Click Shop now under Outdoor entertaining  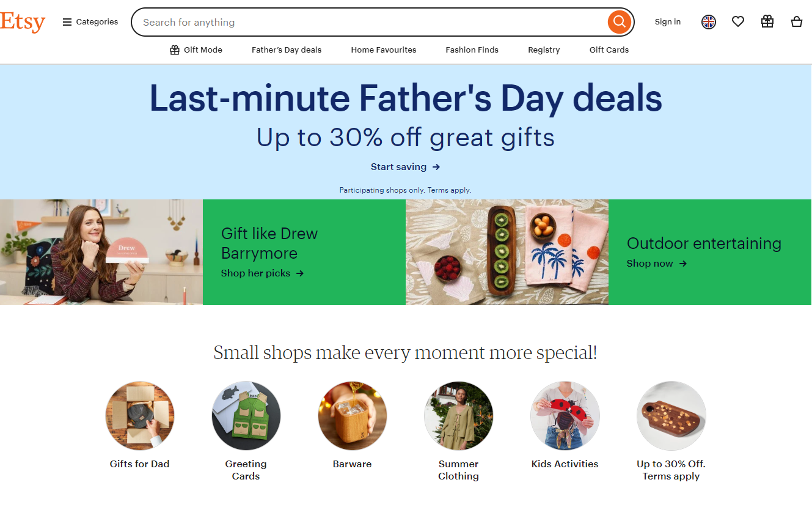(x=657, y=264)
